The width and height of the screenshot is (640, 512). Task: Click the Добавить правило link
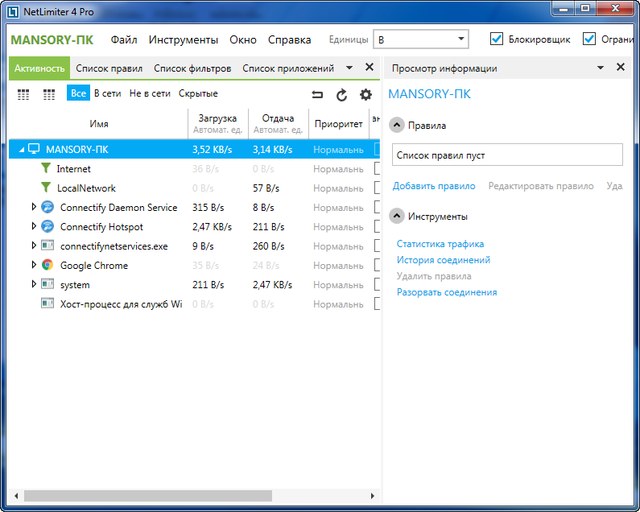[433, 186]
